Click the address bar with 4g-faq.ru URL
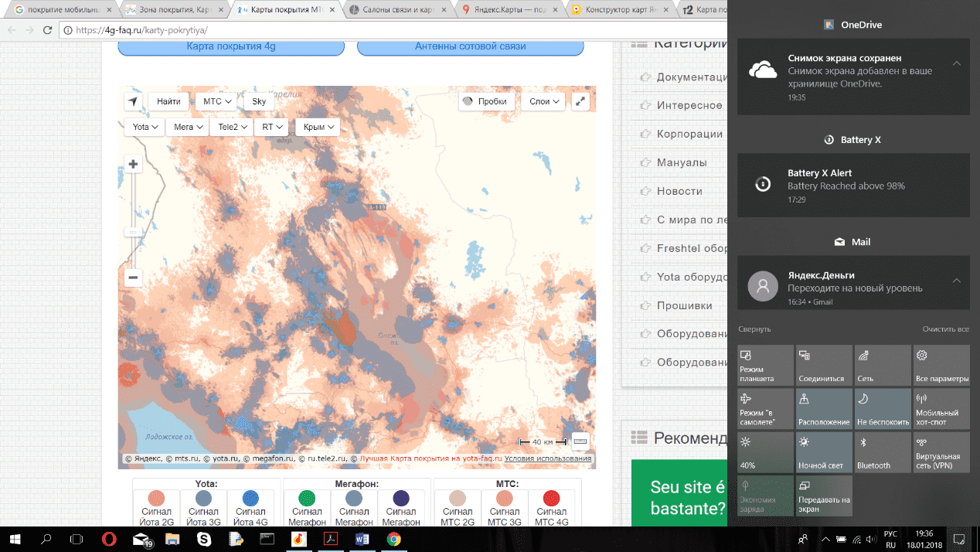The image size is (980, 552). (x=394, y=30)
